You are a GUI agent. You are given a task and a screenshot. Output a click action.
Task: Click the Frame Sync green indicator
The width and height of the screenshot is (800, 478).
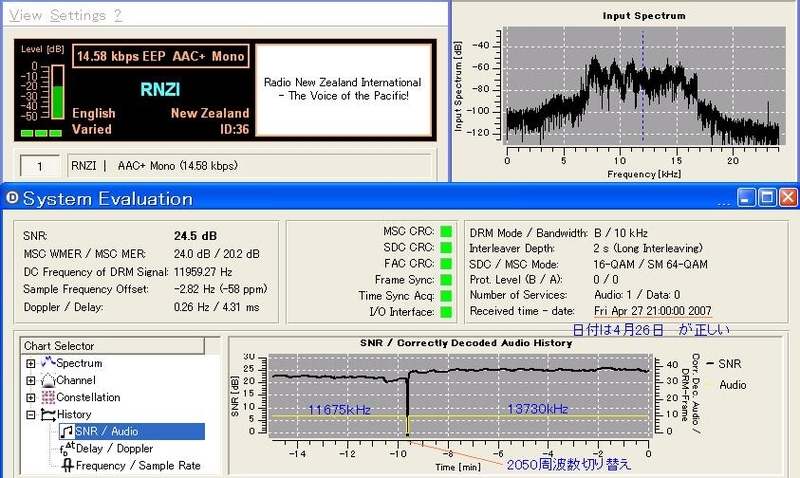pos(446,280)
